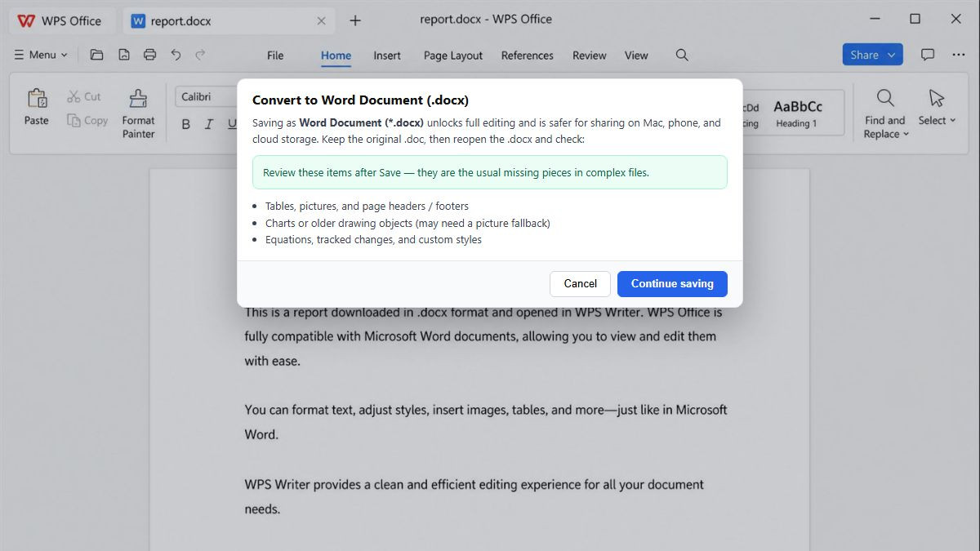
Task: Click the Cut scissors button
Action: click(84, 96)
